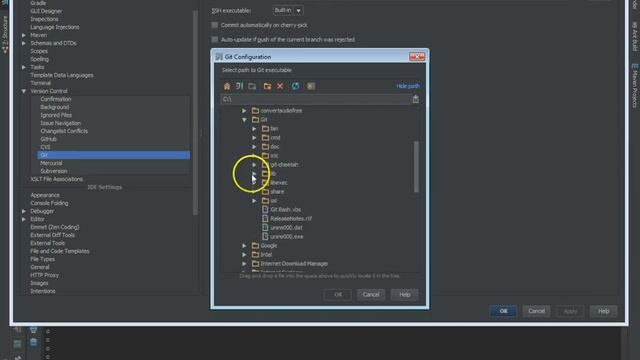The width and height of the screenshot is (640, 360).
Task: Open Mercurial settings page
Action: pos(51,163)
